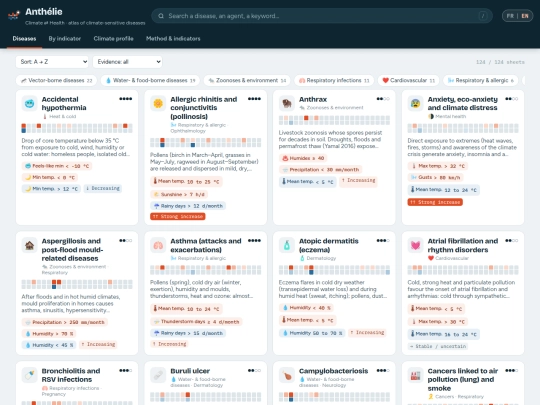The height and width of the screenshot is (405, 540).
Task: Open the Atrial fibrillation heart icon
Action: [415, 245]
